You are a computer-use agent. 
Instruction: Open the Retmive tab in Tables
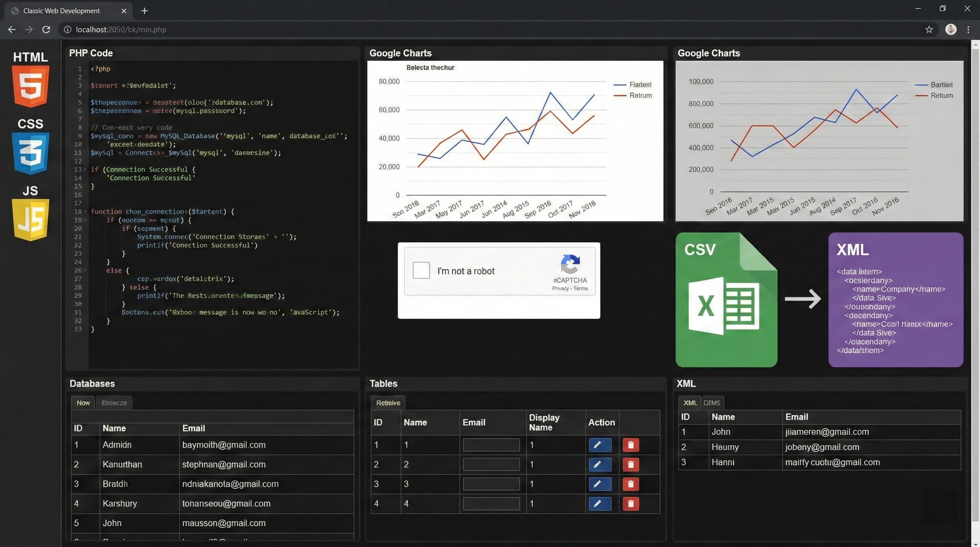click(x=388, y=403)
